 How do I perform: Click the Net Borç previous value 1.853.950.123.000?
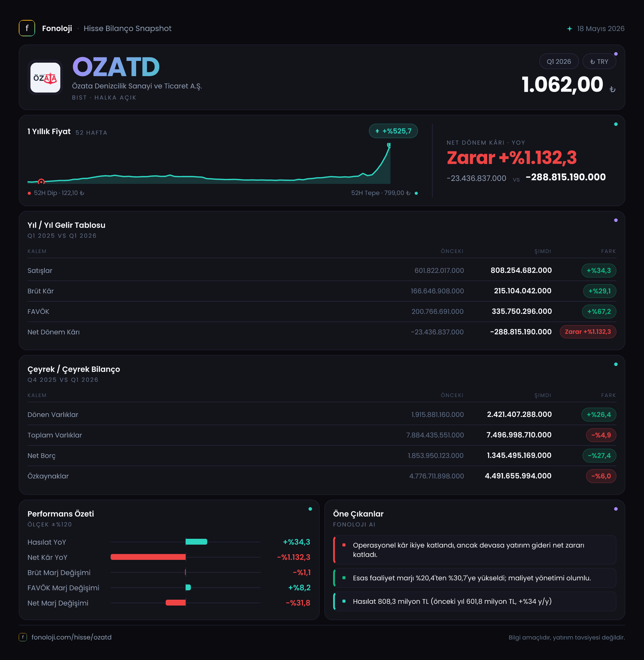(x=436, y=456)
